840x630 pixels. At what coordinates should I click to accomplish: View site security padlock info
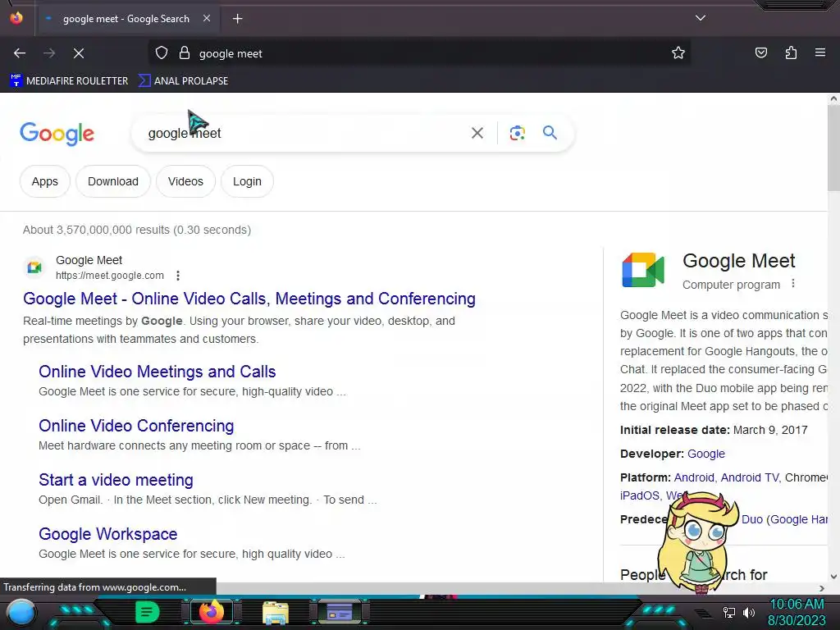(x=185, y=53)
